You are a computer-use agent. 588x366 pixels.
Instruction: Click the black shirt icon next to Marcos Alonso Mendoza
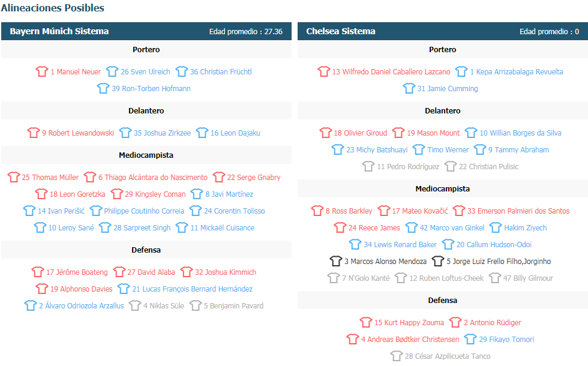point(336,260)
